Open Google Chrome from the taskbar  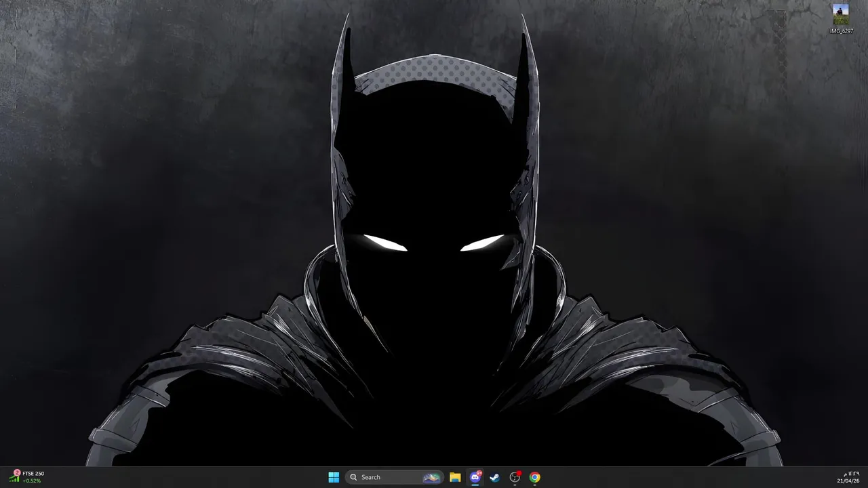tap(535, 477)
